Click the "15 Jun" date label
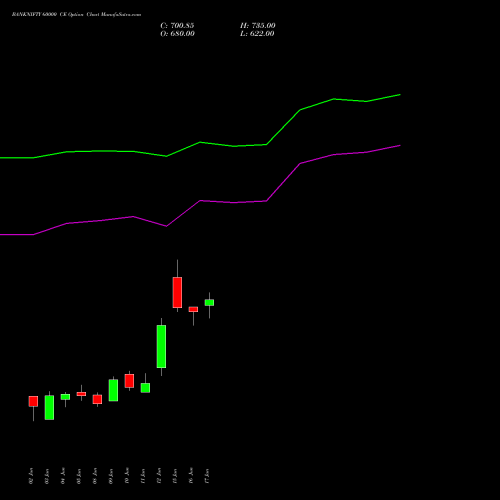Viewport: 500px width, 500px height. click(175, 476)
